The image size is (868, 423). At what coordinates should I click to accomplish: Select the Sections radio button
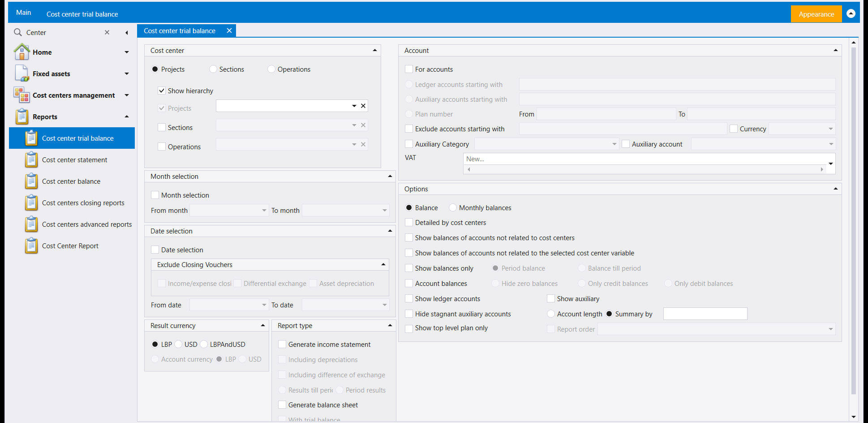pos(213,69)
